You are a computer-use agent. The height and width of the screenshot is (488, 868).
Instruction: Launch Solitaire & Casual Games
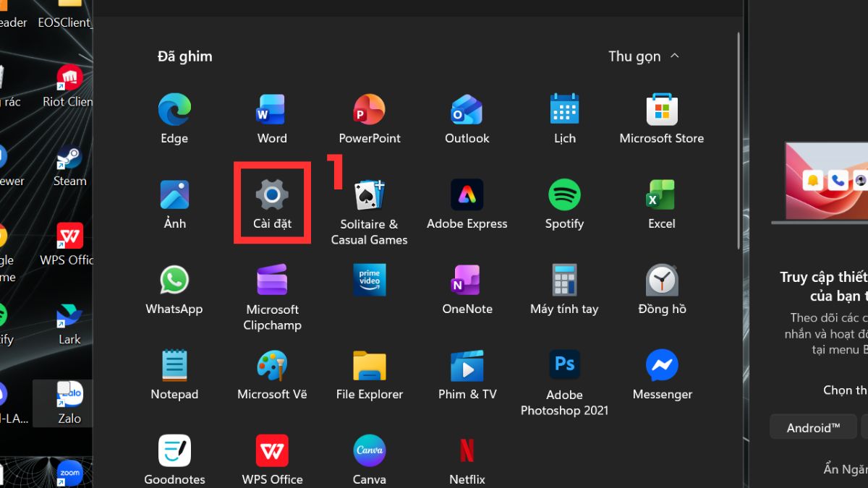(370, 213)
